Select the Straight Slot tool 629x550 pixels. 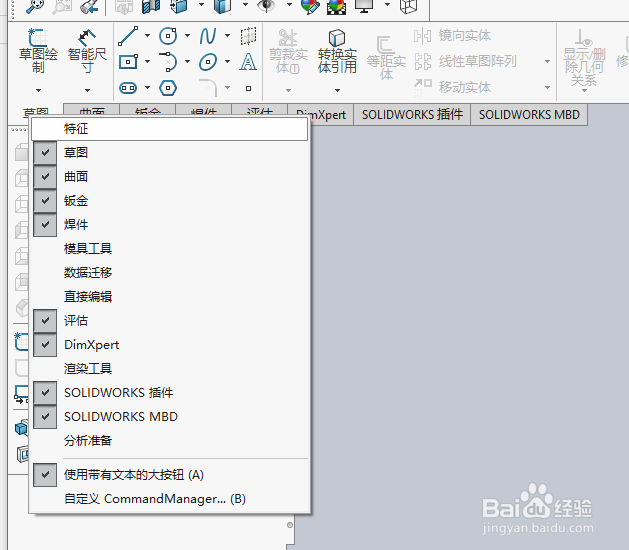pos(128,88)
